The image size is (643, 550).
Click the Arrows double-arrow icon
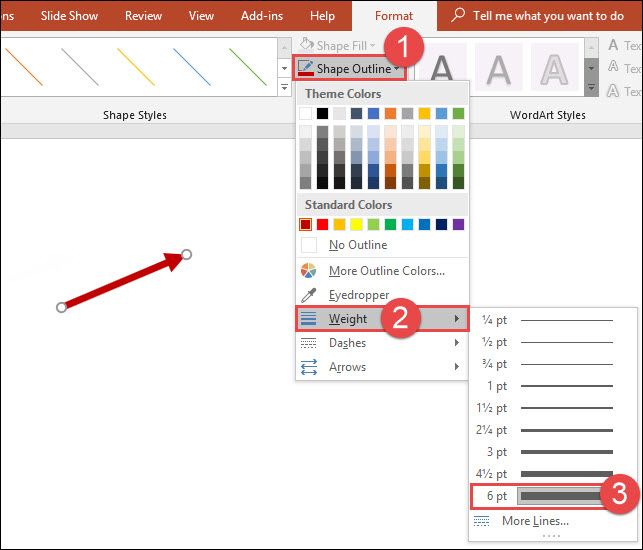click(x=308, y=367)
